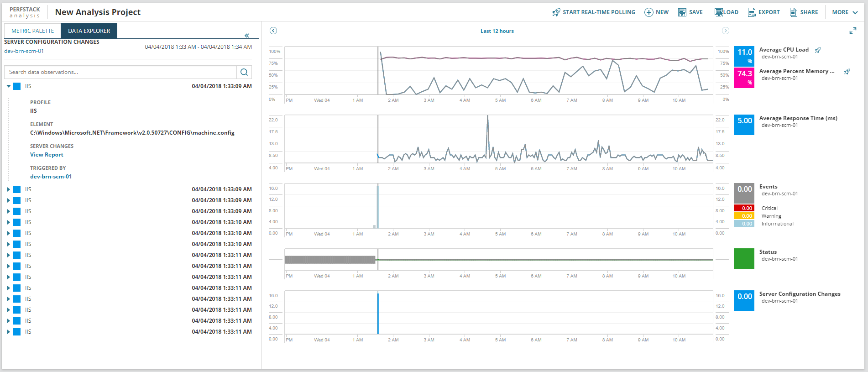This screenshot has height=372, width=868.
Task: Click the Load project icon
Action: pyautogui.click(x=719, y=12)
